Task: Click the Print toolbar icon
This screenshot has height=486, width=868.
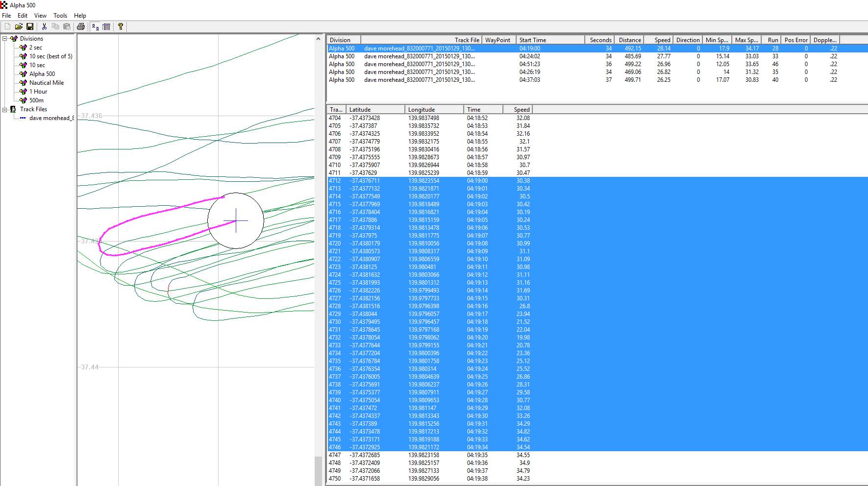Action: [x=81, y=26]
